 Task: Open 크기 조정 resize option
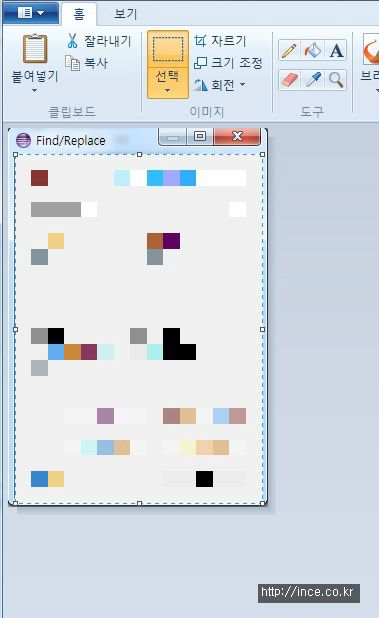(229, 63)
